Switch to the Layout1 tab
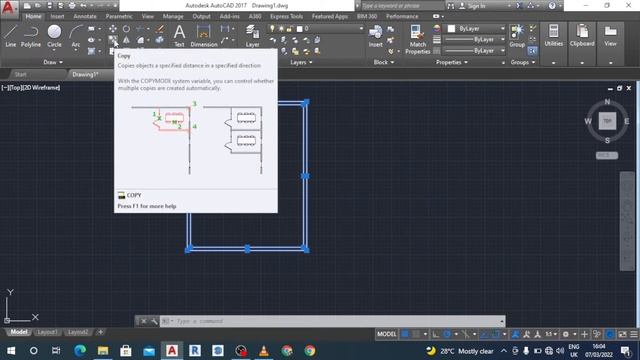Viewport: 640px width, 360px height. click(47, 332)
